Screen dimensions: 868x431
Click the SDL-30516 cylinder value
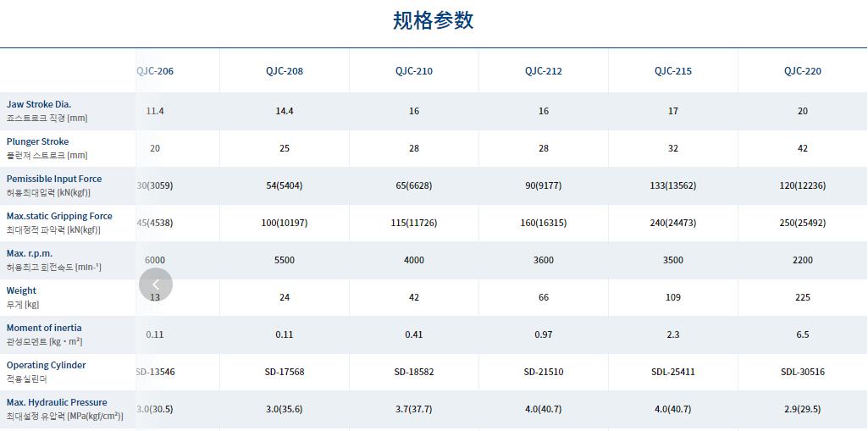[803, 372]
